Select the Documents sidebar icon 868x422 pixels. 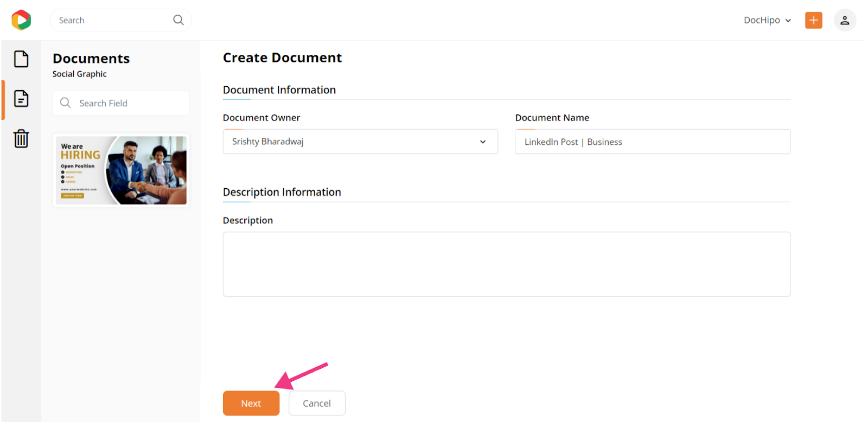21,99
